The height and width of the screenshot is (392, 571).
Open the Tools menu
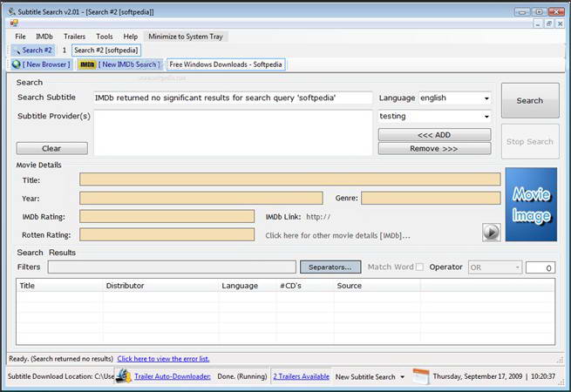(105, 37)
